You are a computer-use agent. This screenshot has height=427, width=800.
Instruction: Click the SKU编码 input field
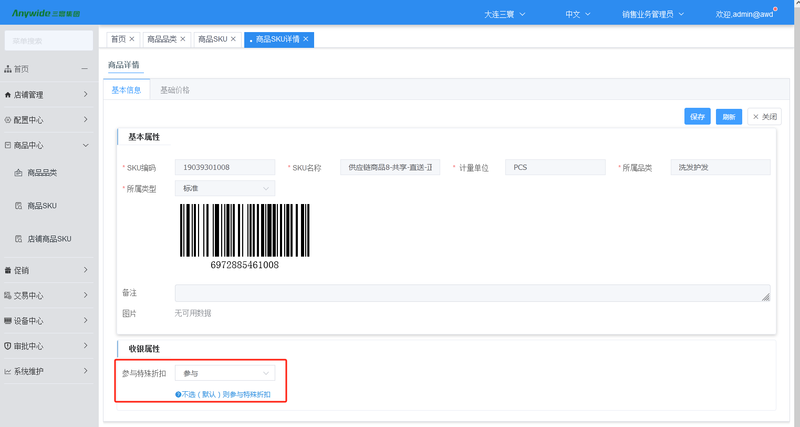(x=225, y=167)
